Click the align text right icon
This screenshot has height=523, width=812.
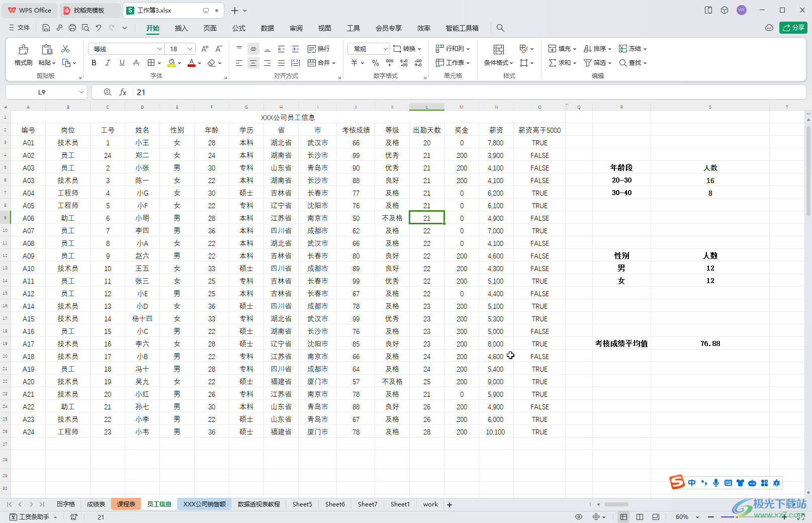click(x=267, y=63)
